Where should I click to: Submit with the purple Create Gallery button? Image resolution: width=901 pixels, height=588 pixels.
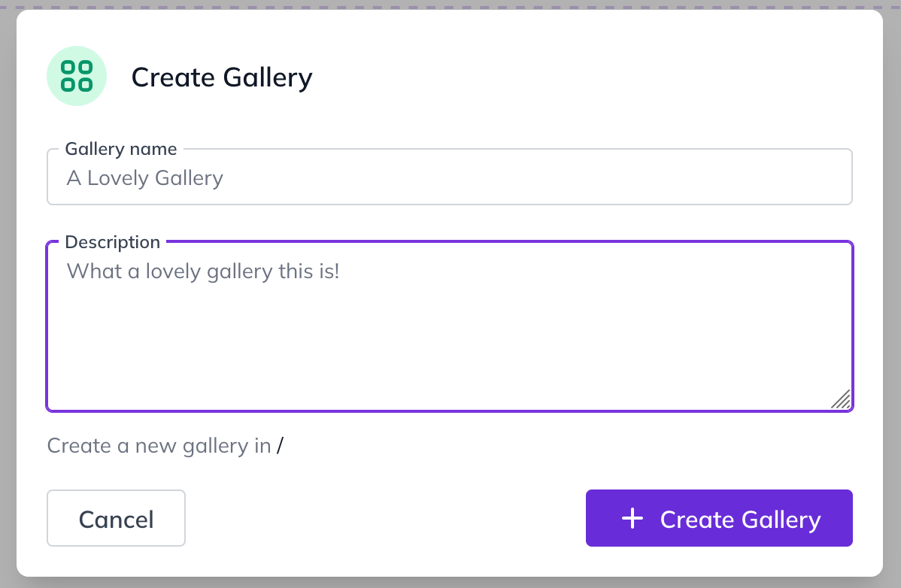click(x=719, y=518)
